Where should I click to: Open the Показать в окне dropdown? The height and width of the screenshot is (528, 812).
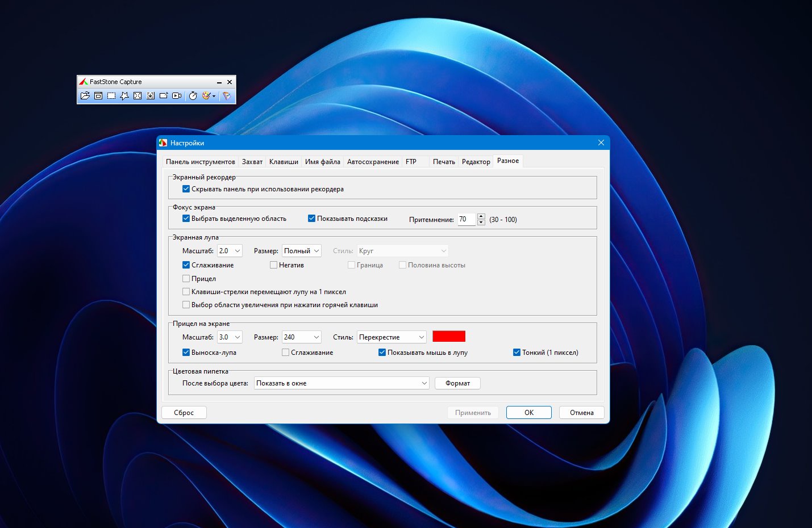coord(342,383)
